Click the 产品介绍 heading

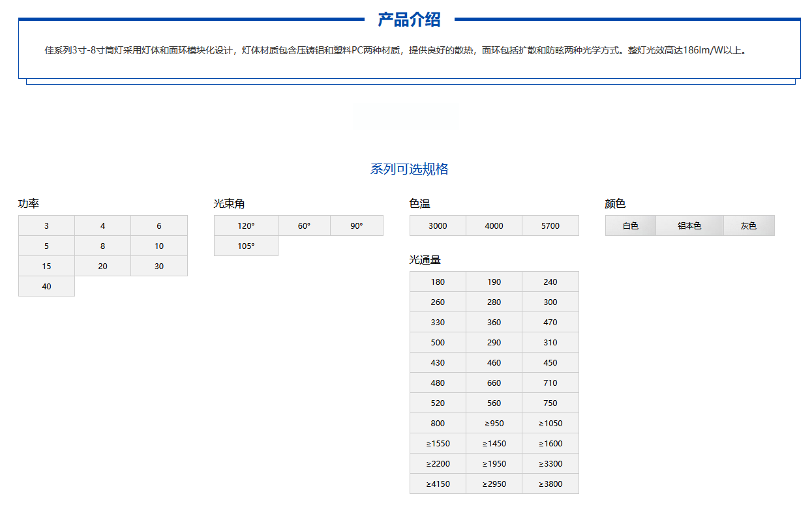pos(410,20)
